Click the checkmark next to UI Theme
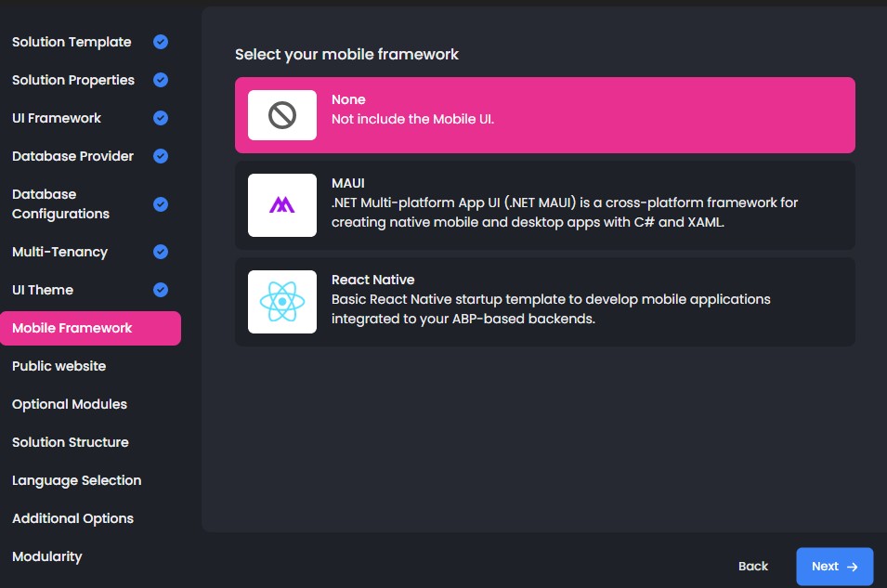Image resolution: width=887 pixels, height=588 pixels. pos(161,290)
